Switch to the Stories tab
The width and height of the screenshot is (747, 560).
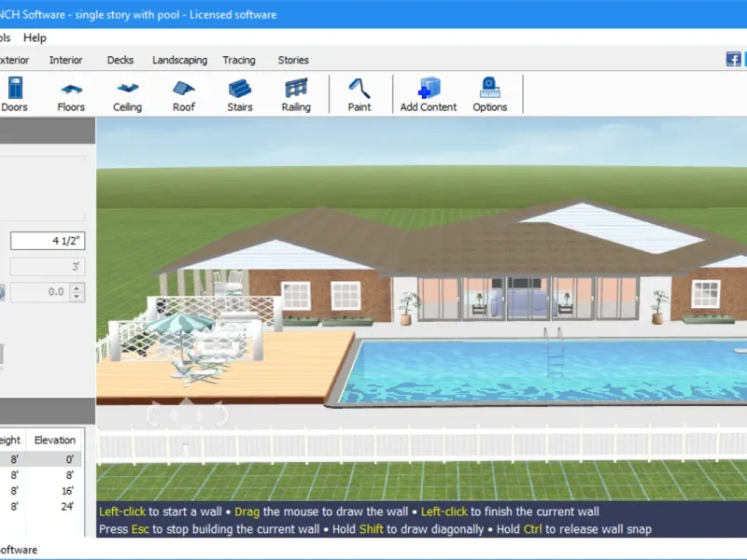[x=293, y=60]
